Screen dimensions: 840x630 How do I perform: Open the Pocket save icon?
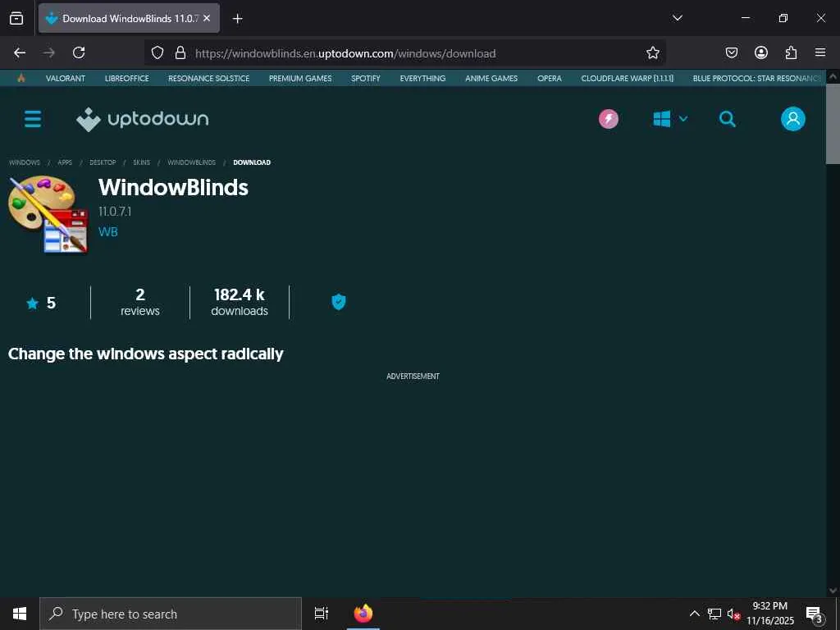click(x=732, y=52)
